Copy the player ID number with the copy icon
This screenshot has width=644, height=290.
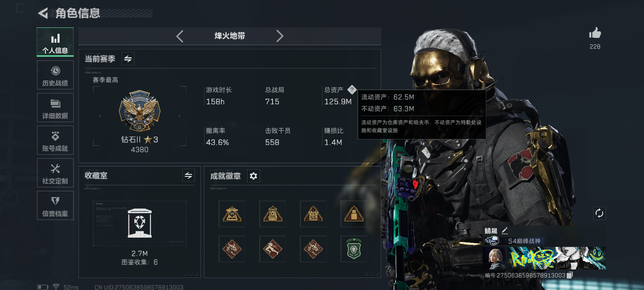tap(570, 275)
